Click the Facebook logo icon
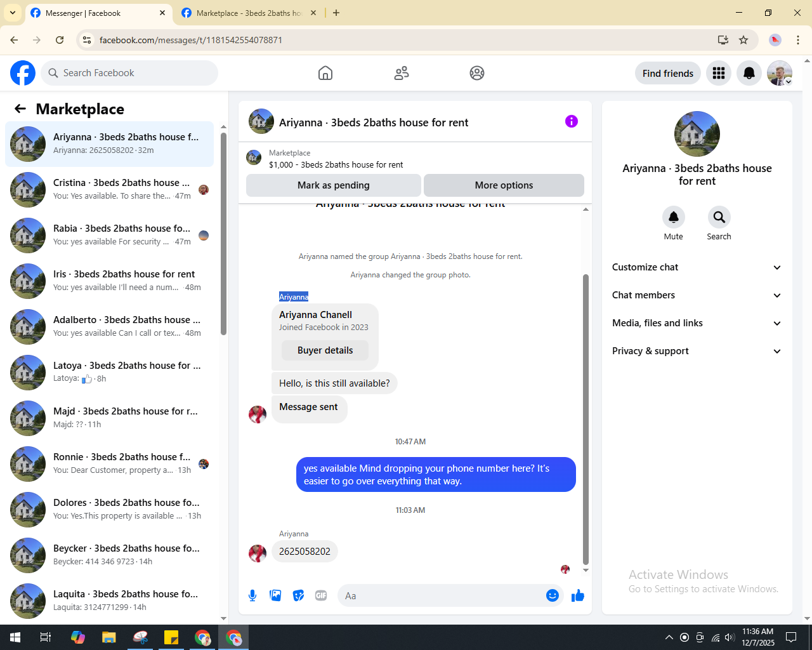The image size is (812, 650). 23,73
